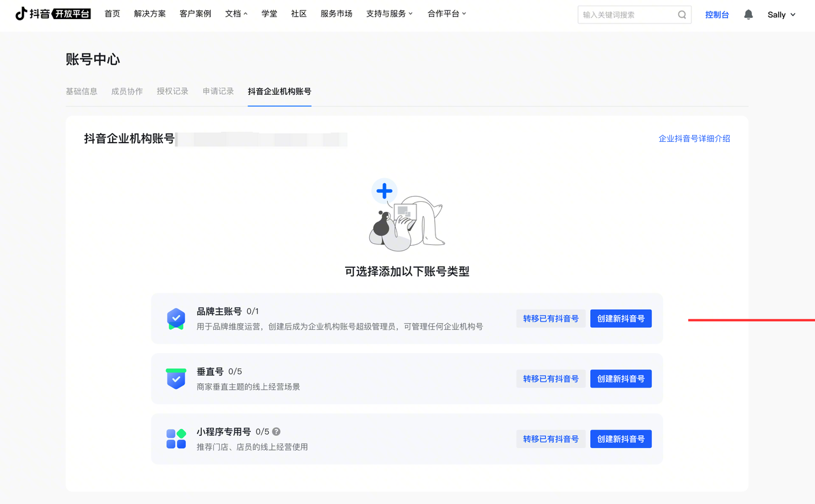Screen dimensions: 815x504
Task: Click the keyword search input field
Action: coord(627,15)
